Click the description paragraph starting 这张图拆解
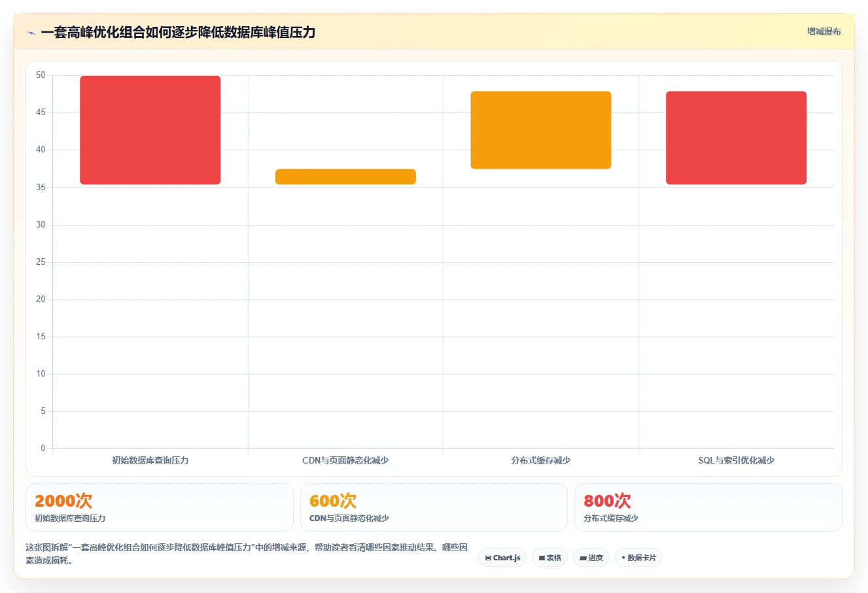This screenshot has height=593, width=868. coord(247,554)
